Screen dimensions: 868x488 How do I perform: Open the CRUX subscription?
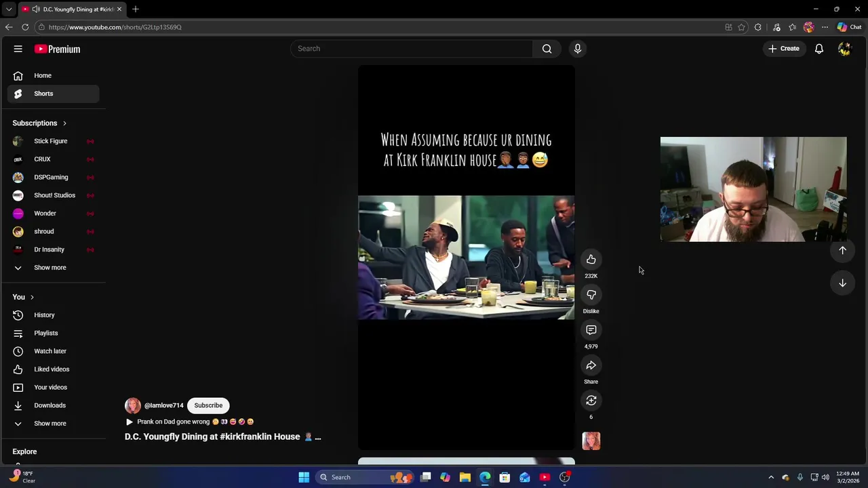(x=53, y=159)
